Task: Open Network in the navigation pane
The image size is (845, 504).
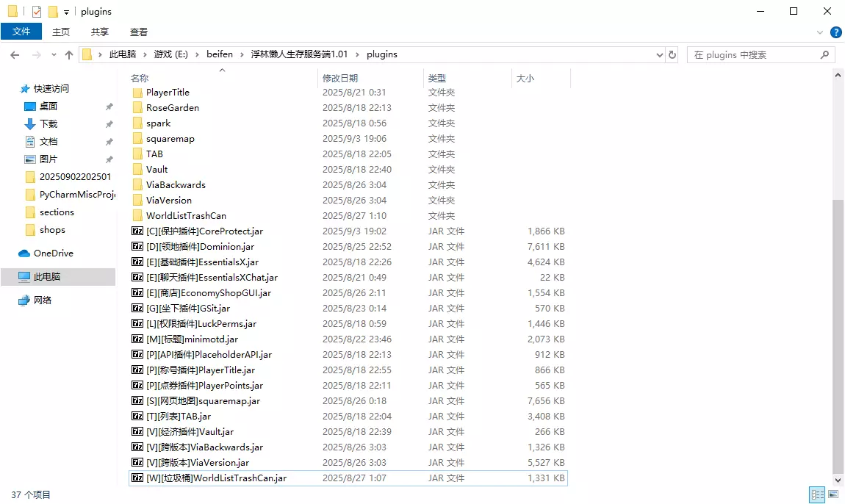Action: coord(35,300)
